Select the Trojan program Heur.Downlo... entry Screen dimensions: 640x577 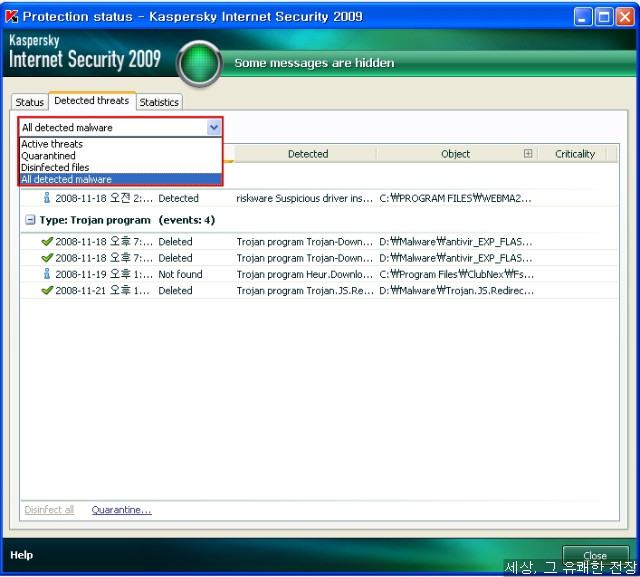[x=304, y=274]
